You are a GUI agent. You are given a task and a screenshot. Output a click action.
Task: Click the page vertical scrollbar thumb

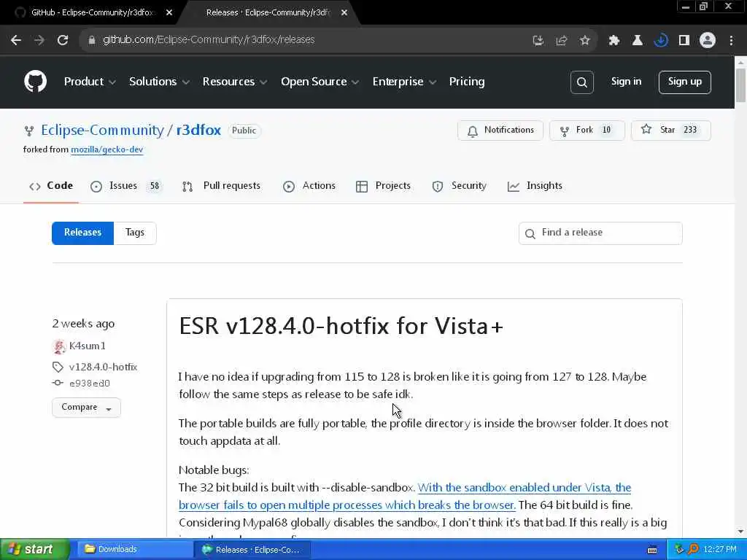[x=740, y=85]
